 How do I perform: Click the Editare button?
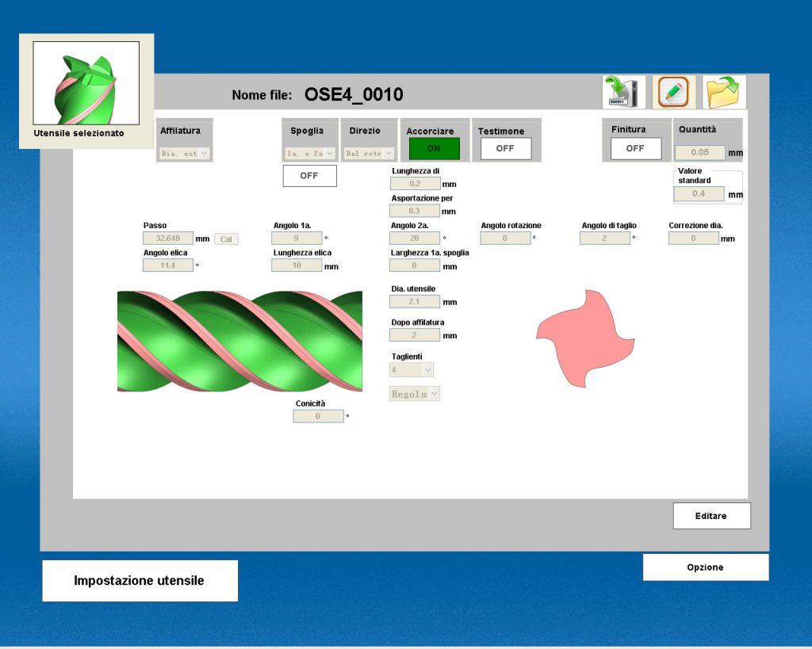coord(711,515)
